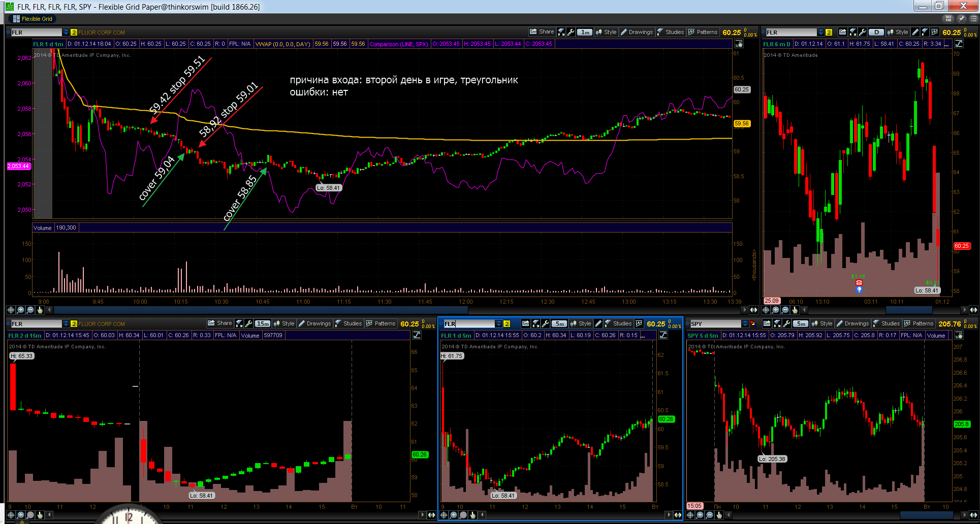Viewport: 980px width, 524px height.
Task: Toggle the chart scale icon on the daily FLR chart
Action: click(x=959, y=44)
